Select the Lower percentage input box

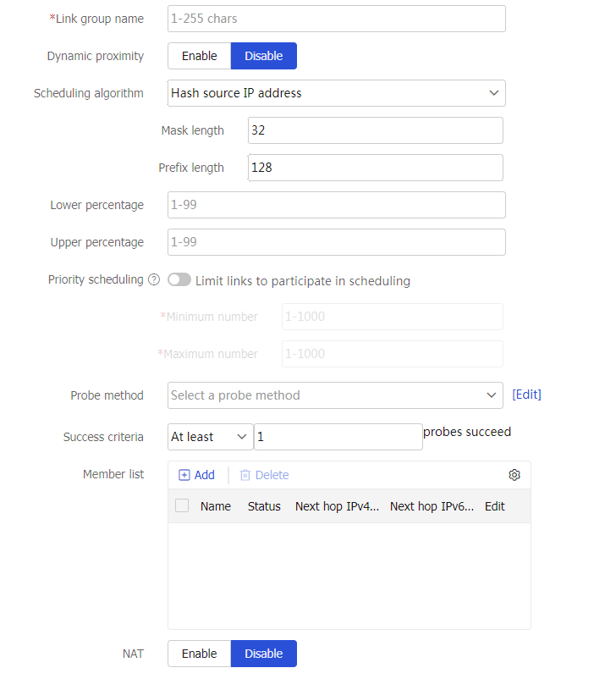click(336, 205)
